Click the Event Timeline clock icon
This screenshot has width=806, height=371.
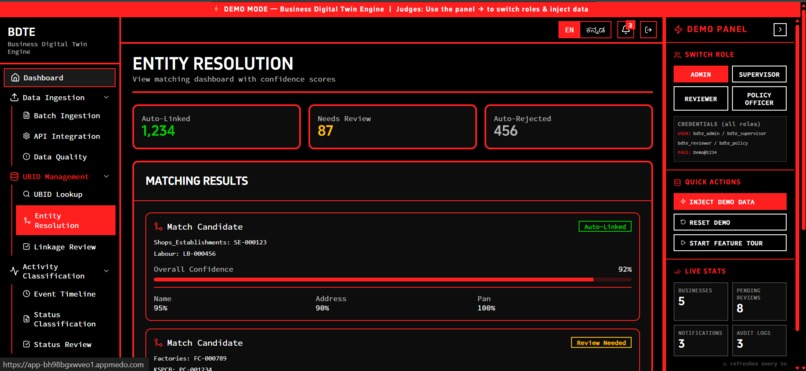coord(26,294)
